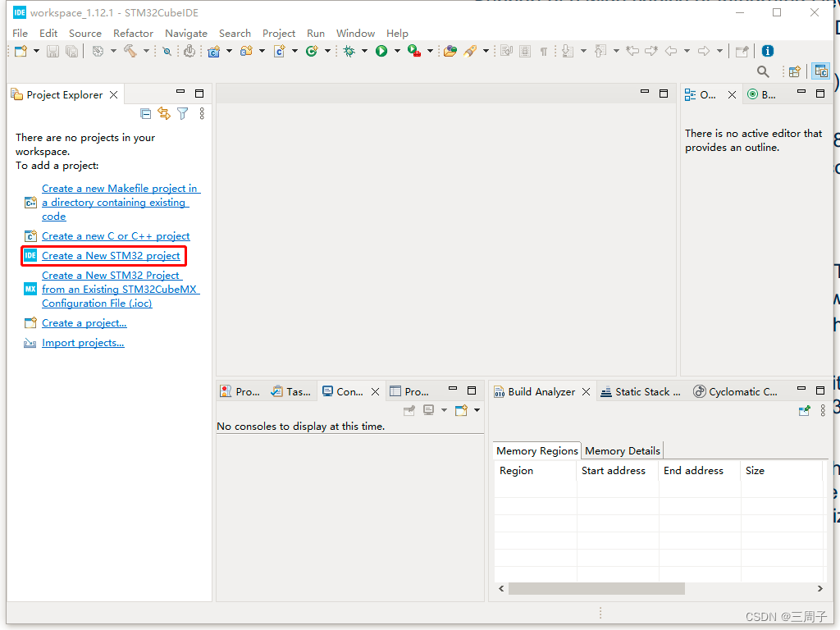Open the Open Console dropdown arrow
Viewport: 840px width, 630px height.
point(477,411)
